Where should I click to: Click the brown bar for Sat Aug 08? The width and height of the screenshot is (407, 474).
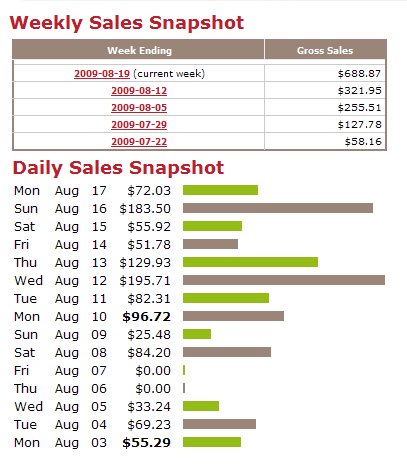(x=227, y=352)
